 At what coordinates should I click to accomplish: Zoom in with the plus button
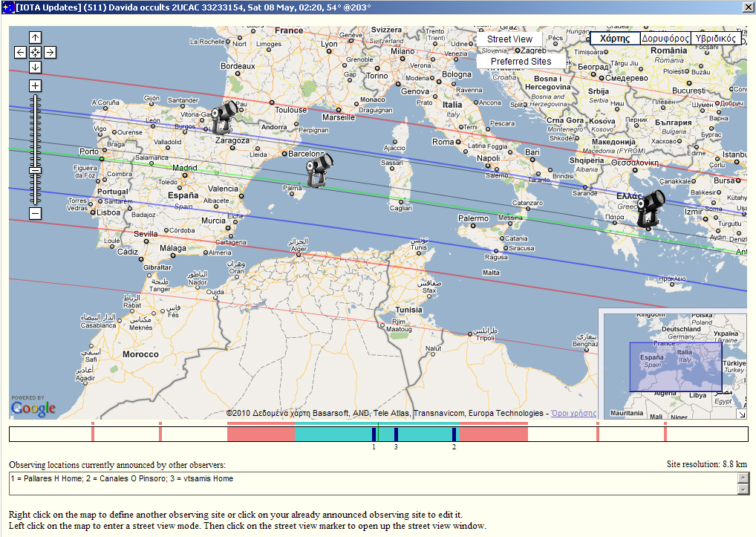(35, 86)
